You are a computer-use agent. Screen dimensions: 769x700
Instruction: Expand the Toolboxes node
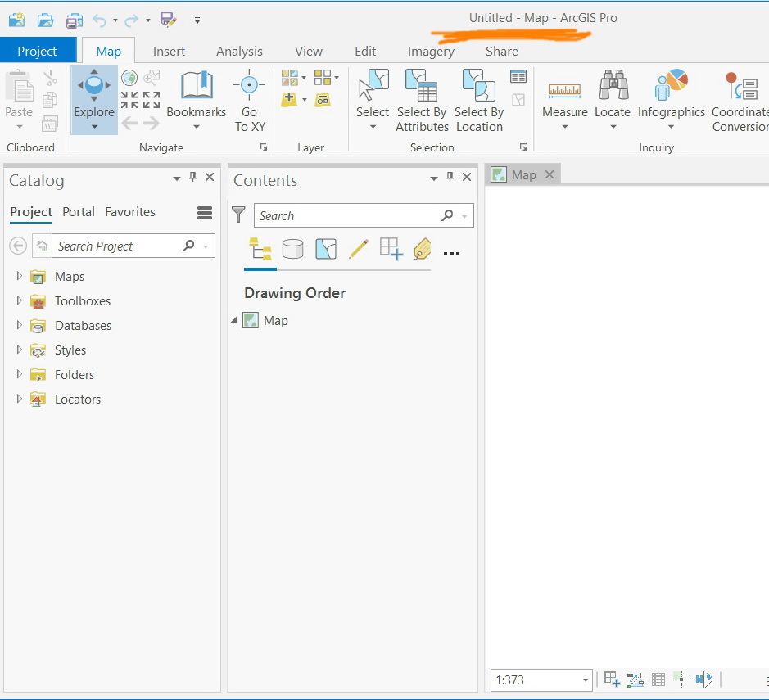(x=19, y=300)
